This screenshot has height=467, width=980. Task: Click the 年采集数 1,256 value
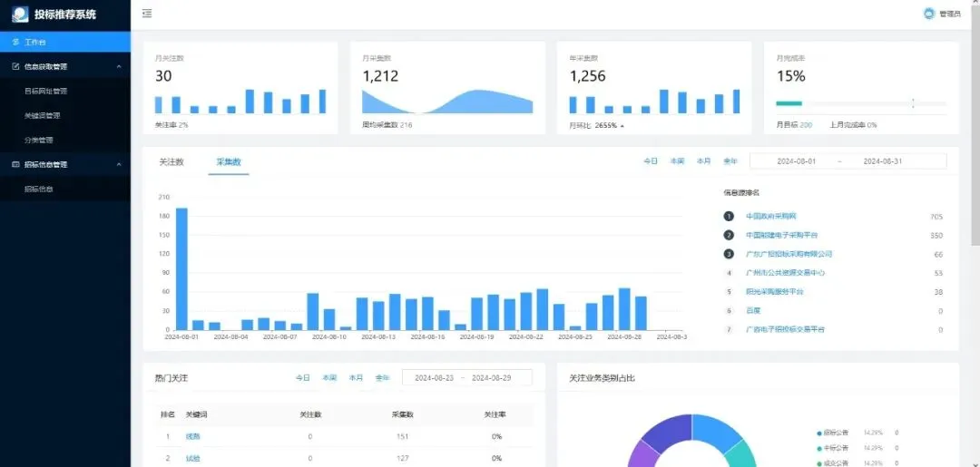(587, 77)
